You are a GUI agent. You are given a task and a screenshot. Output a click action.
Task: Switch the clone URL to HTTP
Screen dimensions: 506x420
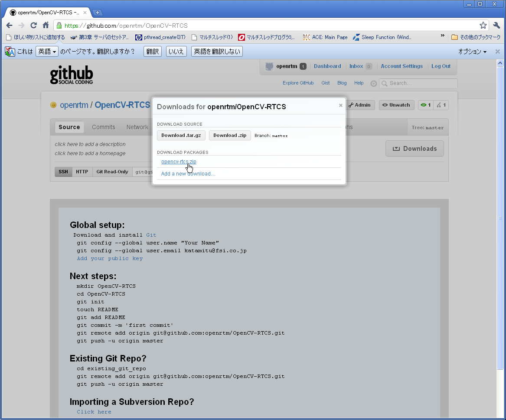[x=82, y=172]
